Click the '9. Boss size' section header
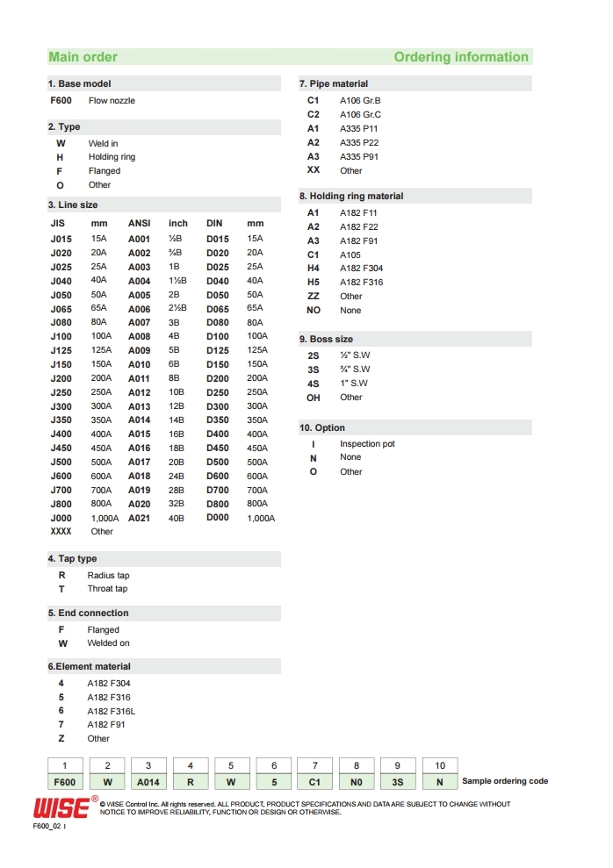 click(x=415, y=339)
